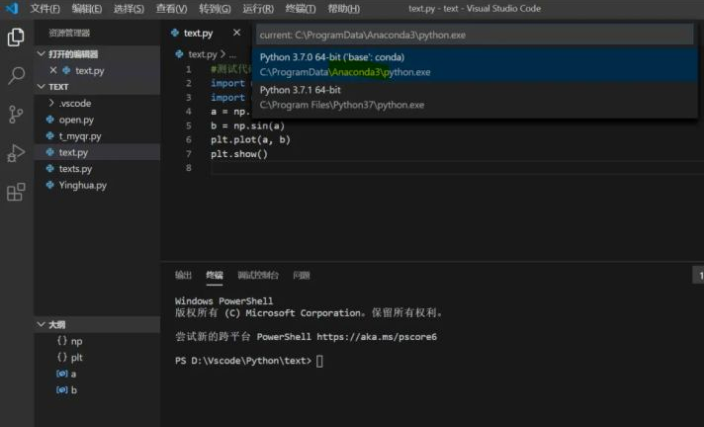Place cursor on line plt.show()
Screen dimensions: 704x427
pos(239,154)
